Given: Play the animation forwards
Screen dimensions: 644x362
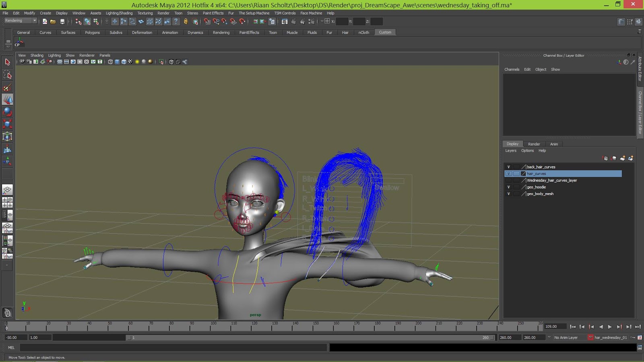Looking at the screenshot, I should (610, 327).
